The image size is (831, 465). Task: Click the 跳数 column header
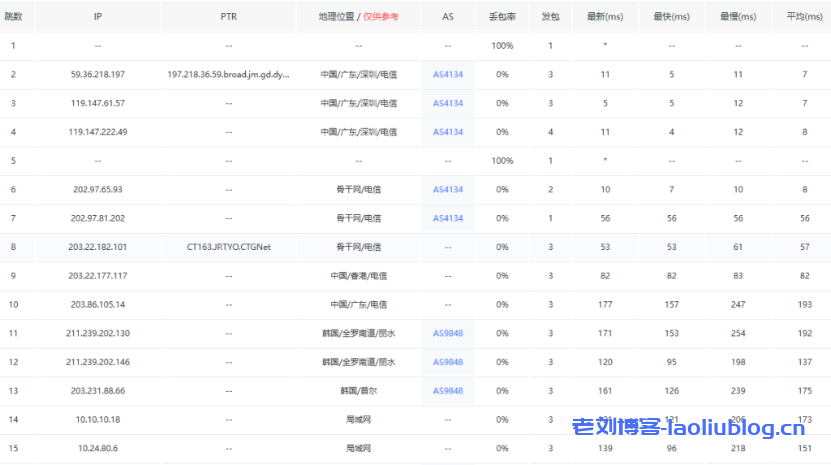pos(14,17)
